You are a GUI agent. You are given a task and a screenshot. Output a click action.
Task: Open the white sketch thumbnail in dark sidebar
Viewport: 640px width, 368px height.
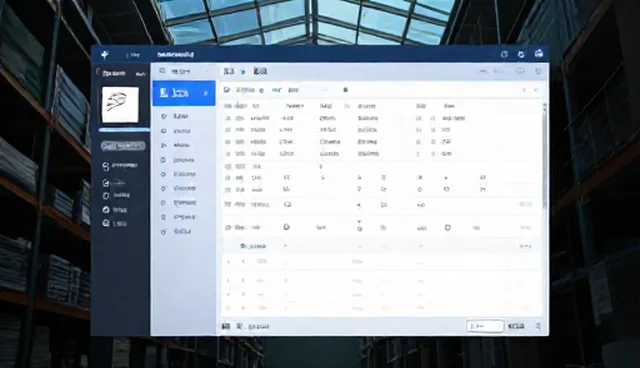pyautogui.click(x=120, y=104)
